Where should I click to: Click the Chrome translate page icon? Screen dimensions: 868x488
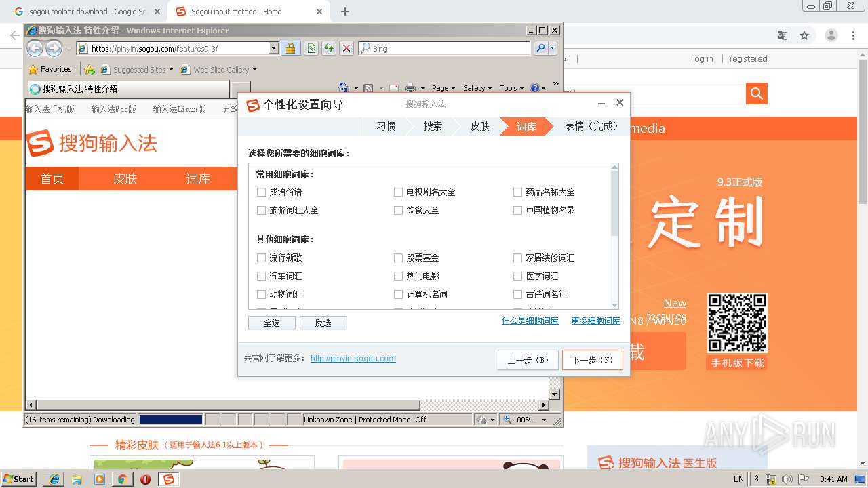pyautogui.click(x=782, y=35)
